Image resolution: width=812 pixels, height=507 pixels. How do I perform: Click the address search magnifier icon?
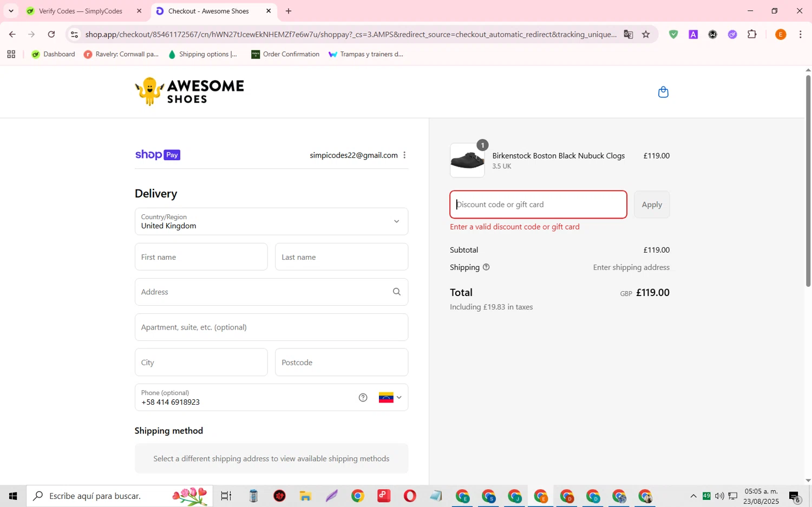tap(397, 292)
